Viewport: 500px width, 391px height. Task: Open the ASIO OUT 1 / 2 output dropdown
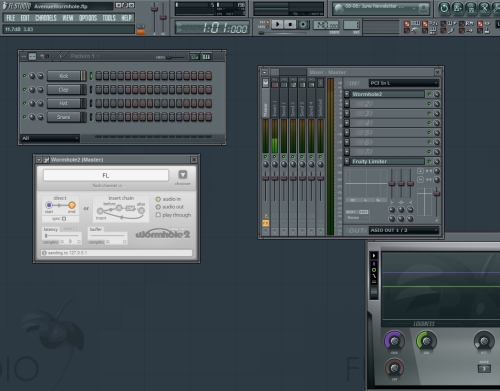pyautogui.click(x=404, y=230)
